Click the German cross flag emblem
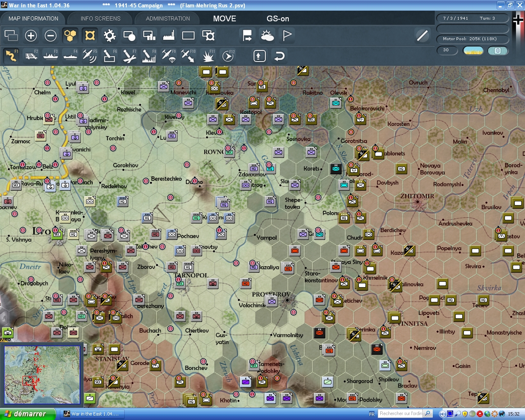This screenshot has width=525, height=420. click(x=518, y=20)
